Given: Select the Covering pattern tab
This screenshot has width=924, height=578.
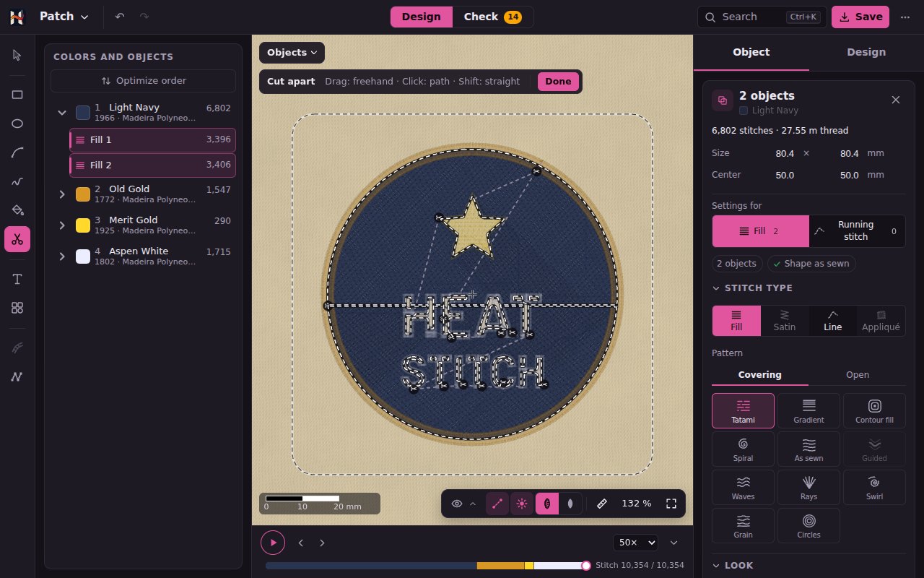Looking at the screenshot, I should click(760, 375).
